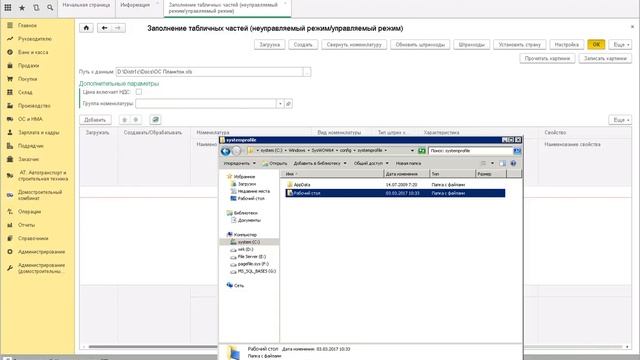640x360 pixels.
Task: Click the green refresh icon in Explorer address bar
Action: (x=422, y=151)
